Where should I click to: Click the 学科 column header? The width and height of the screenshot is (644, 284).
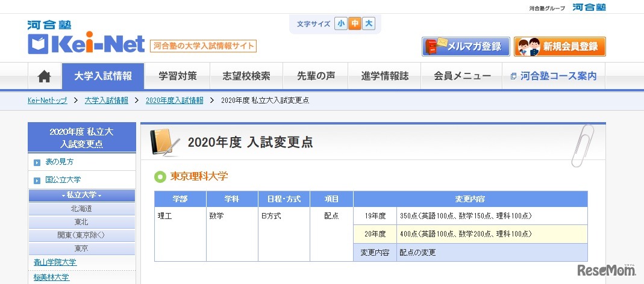tap(232, 199)
